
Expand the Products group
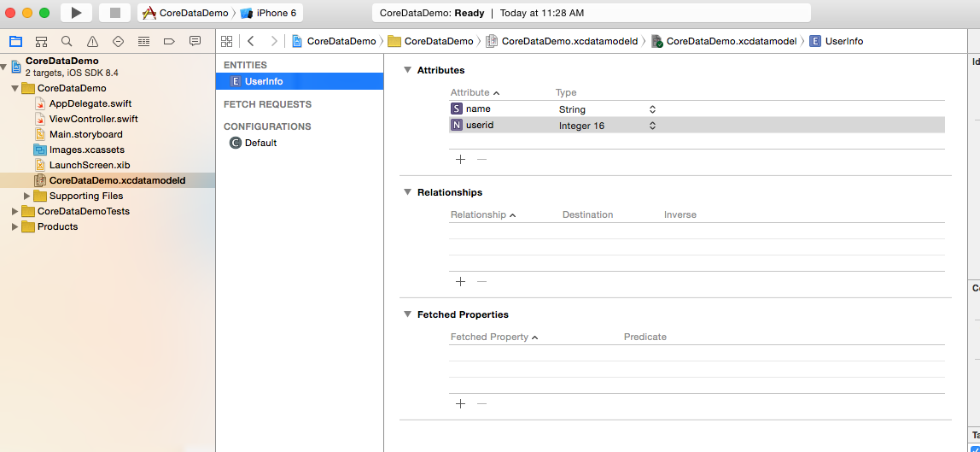tap(15, 227)
